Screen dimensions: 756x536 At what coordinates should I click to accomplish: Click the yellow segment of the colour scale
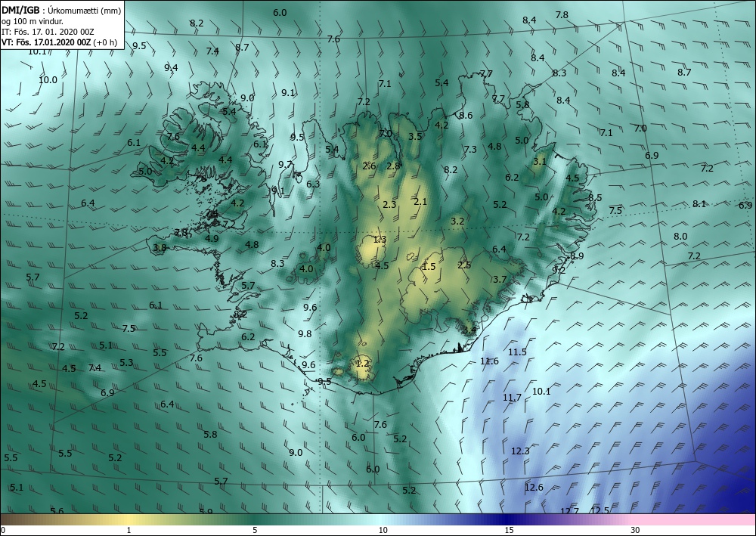129,519
